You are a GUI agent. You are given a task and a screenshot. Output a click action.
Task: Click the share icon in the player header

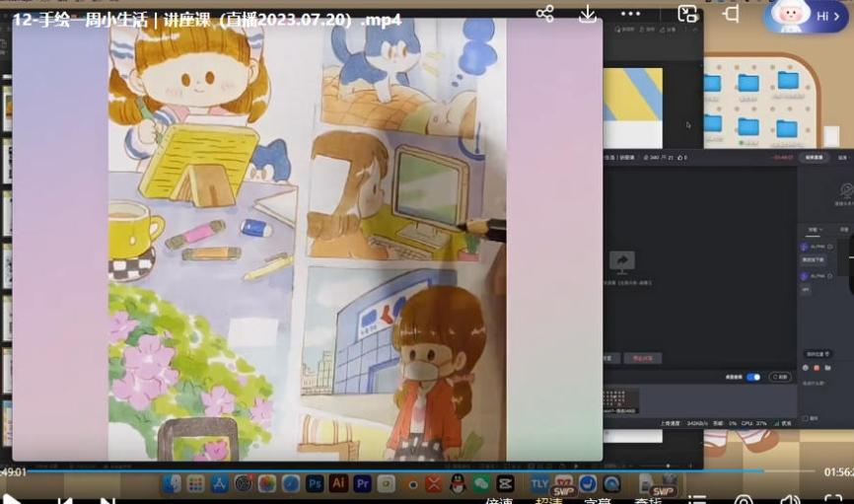(544, 14)
